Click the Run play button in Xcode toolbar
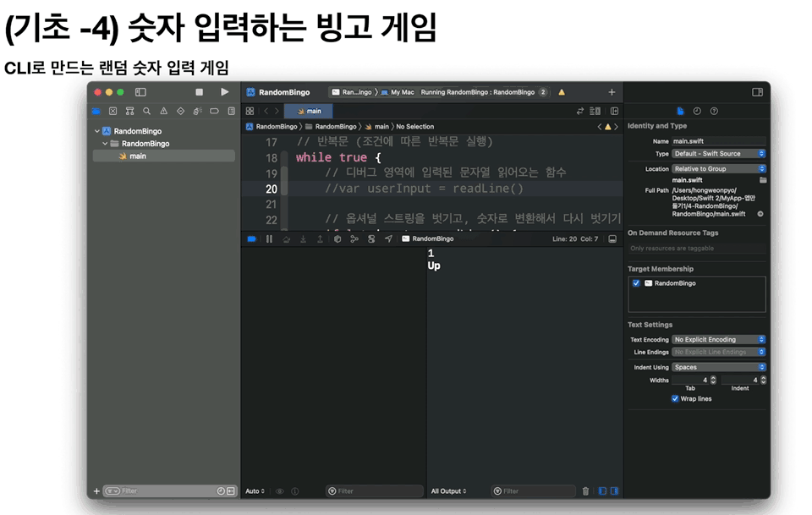 click(224, 91)
